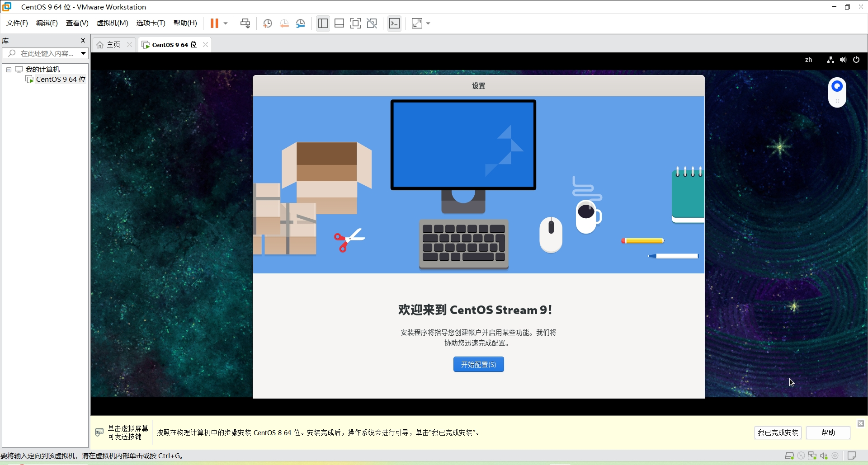The width and height of the screenshot is (868, 465).
Task: Click the 我已完成安装 button
Action: (778, 432)
